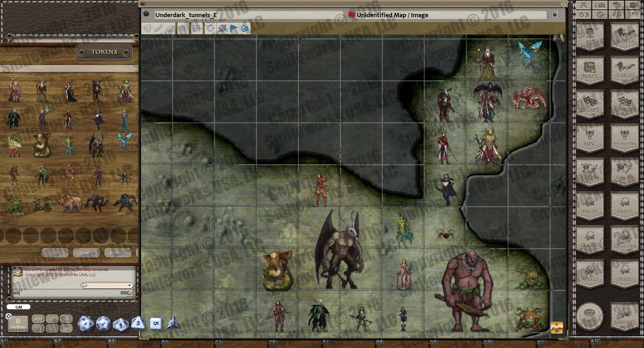Select the eraser tool on map toolbar

[170, 29]
